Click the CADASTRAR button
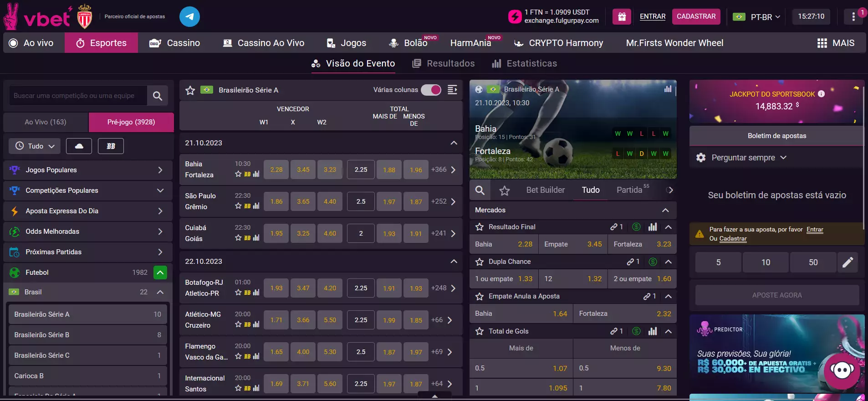 696,16
